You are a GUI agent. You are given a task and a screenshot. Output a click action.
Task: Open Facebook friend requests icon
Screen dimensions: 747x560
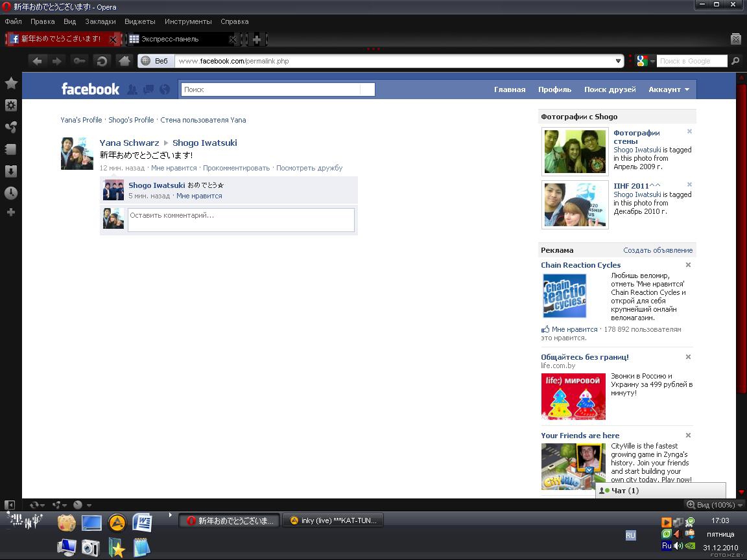click(132, 89)
